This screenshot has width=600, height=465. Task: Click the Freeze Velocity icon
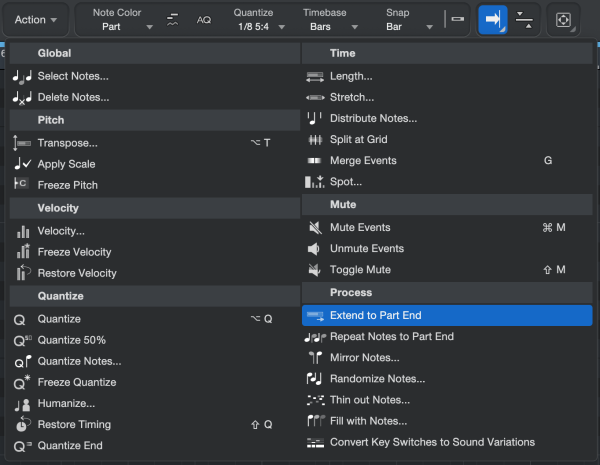pos(23,251)
